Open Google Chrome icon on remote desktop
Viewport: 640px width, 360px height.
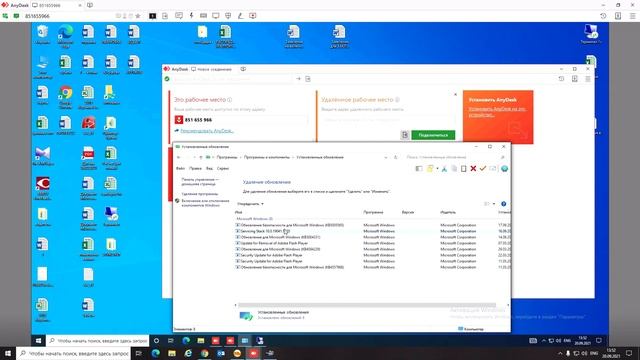[65, 97]
